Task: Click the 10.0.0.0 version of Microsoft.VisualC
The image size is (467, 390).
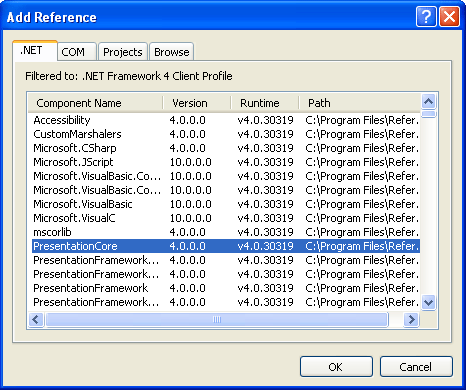Action: [x=191, y=218]
